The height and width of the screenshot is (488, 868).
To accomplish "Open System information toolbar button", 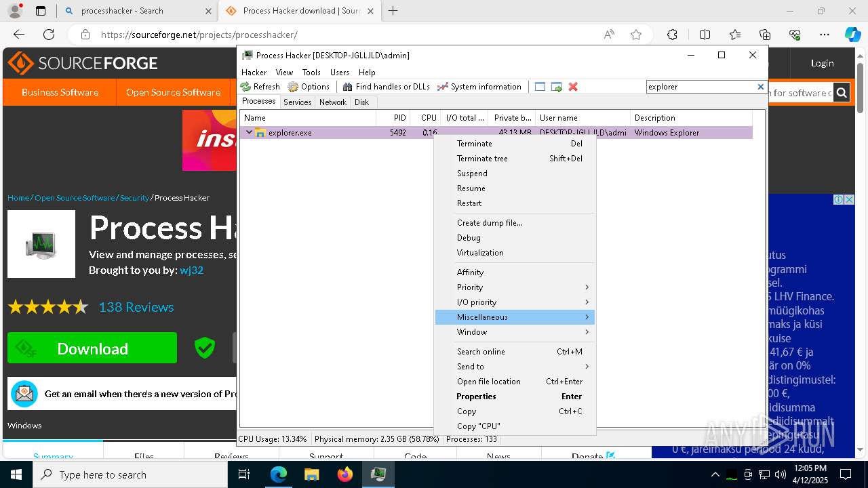I will 479,87.
